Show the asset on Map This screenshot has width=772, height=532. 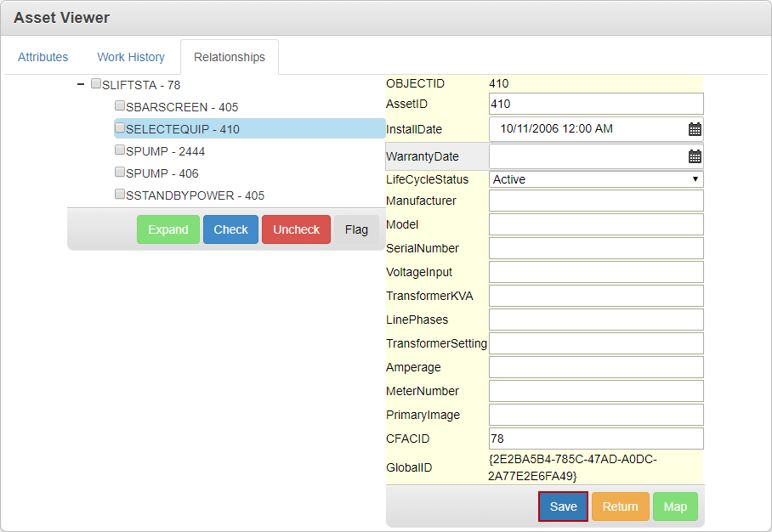675,507
